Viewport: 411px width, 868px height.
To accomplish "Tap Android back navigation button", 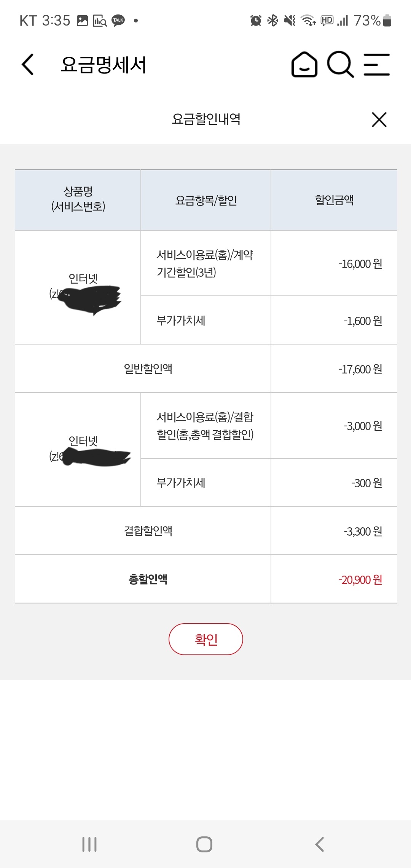I will pos(320,844).
